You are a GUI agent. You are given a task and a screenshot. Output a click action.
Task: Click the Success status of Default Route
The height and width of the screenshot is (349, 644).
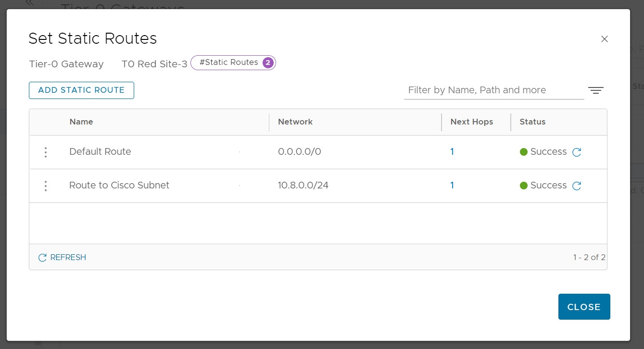coord(548,152)
